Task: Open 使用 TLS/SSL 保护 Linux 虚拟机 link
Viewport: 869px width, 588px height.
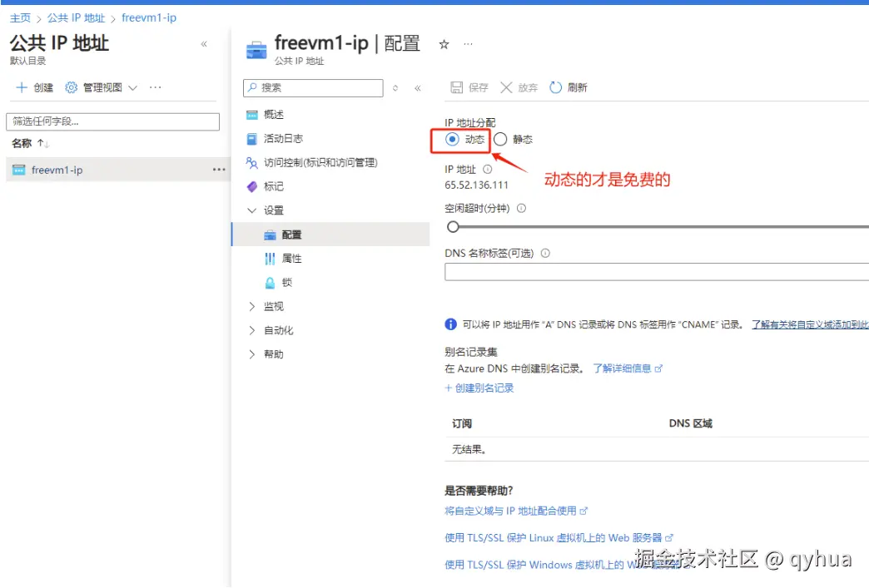Action: 559,537
